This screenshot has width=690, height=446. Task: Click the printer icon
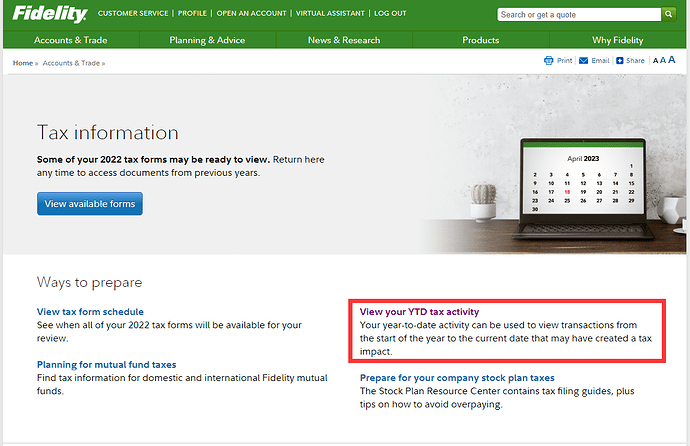point(548,61)
